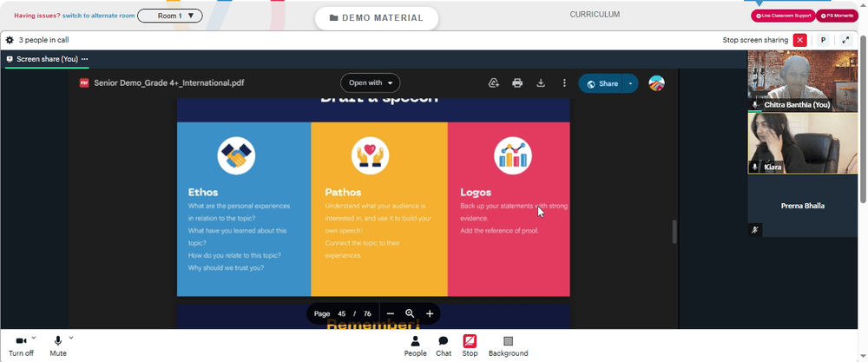
Task: Open camera options chevron
Action: 34,337
